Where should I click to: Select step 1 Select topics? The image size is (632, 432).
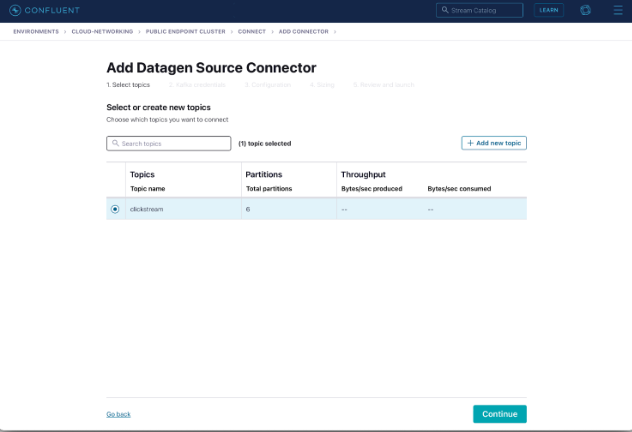tap(128, 85)
